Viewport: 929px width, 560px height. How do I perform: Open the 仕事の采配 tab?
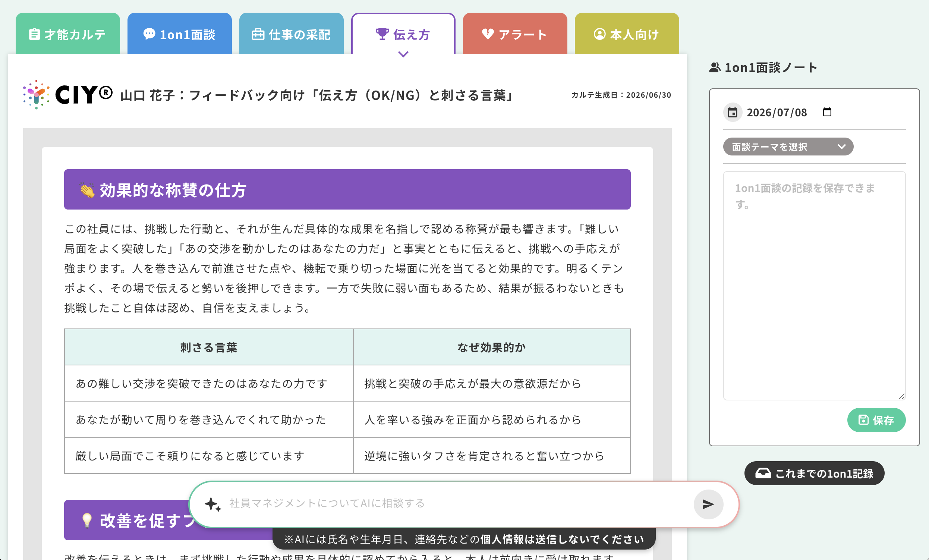pyautogui.click(x=292, y=34)
